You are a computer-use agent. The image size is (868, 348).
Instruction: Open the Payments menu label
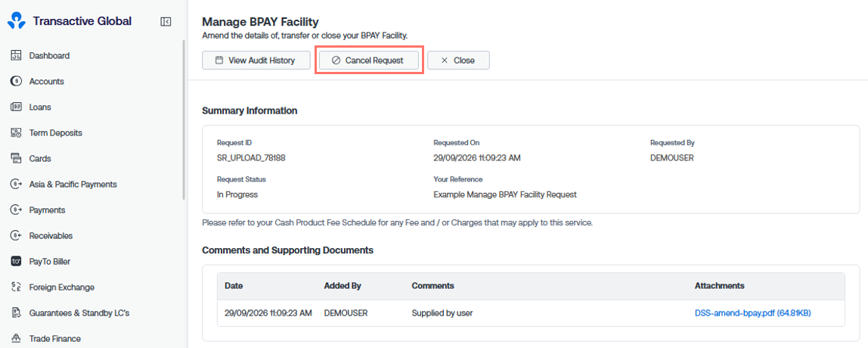tap(47, 210)
